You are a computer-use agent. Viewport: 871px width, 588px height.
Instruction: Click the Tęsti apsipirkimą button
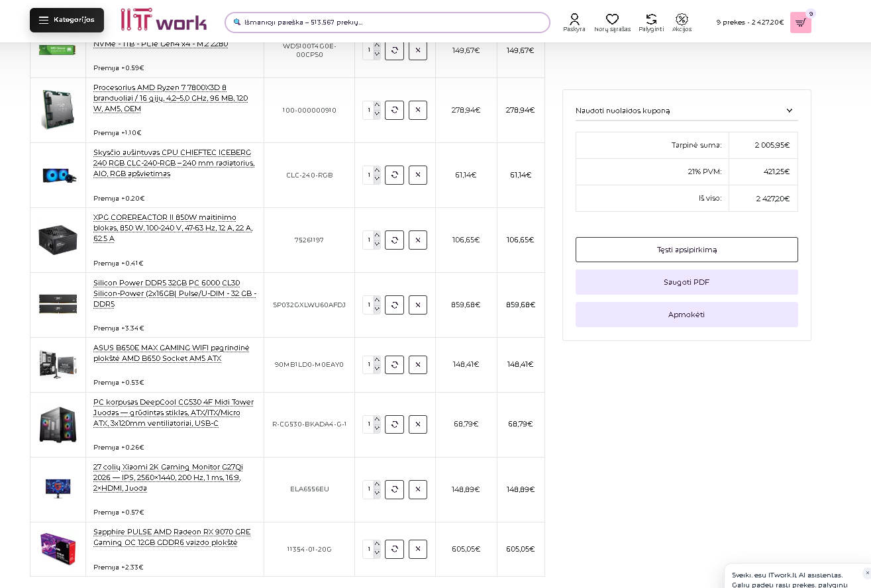coord(686,250)
